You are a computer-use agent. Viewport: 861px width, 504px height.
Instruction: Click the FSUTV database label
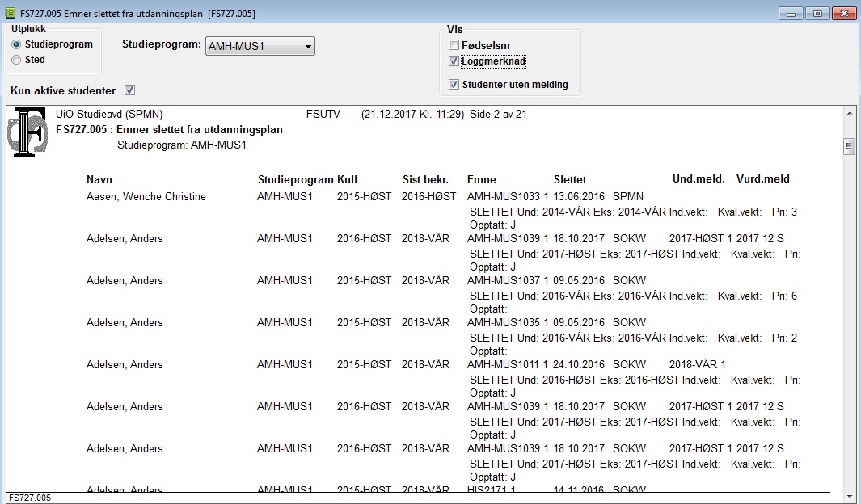323,114
